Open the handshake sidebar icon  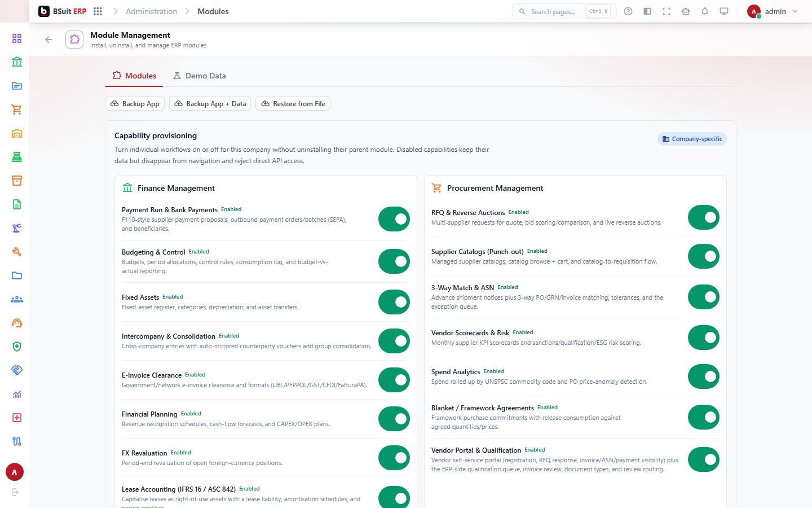(x=17, y=370)
